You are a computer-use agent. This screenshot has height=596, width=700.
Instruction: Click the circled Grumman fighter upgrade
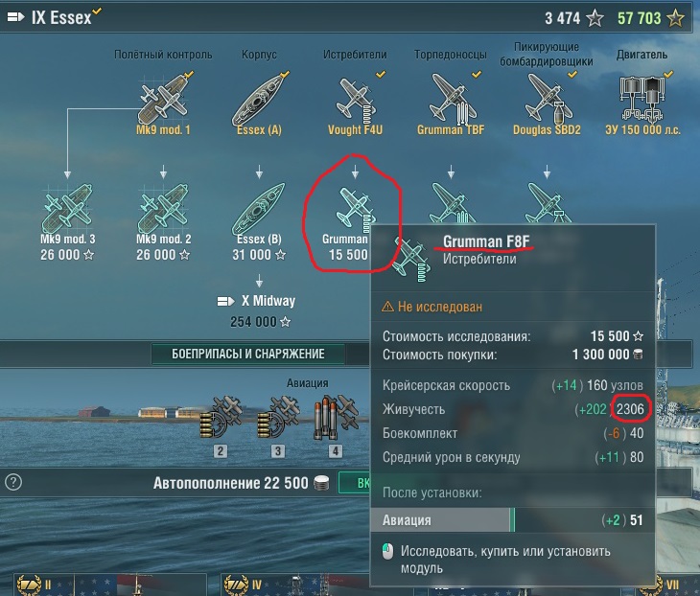[348, 221]
